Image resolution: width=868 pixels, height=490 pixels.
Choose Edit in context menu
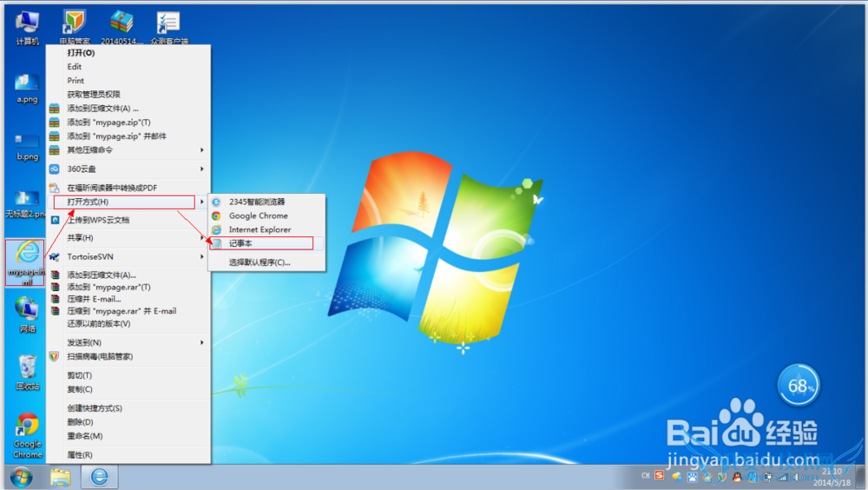point(128,67)
